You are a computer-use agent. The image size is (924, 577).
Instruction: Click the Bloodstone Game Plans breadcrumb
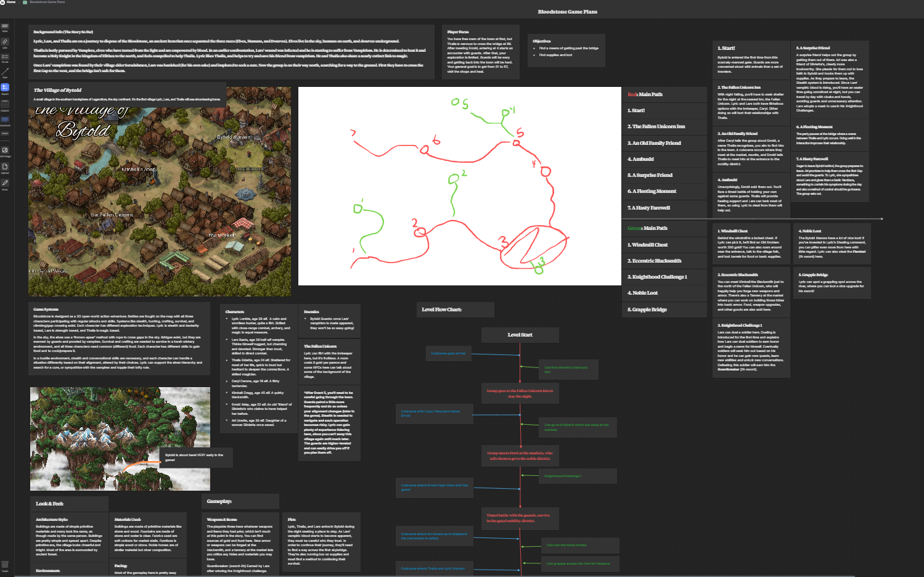(x=47, y=2)
